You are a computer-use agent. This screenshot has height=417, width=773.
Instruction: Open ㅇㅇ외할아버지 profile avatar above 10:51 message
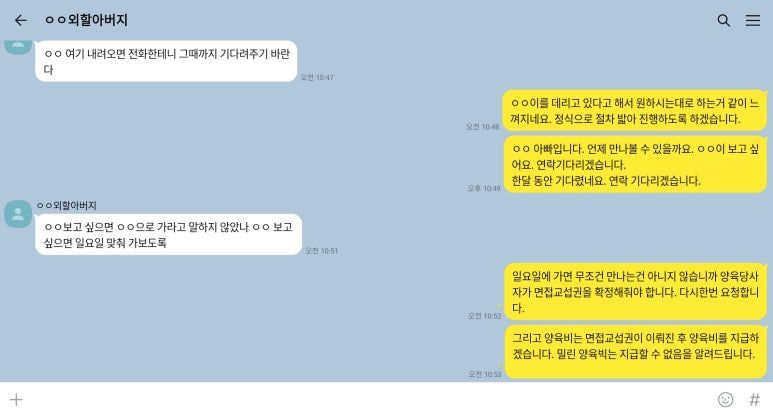[x=18, y=214]
